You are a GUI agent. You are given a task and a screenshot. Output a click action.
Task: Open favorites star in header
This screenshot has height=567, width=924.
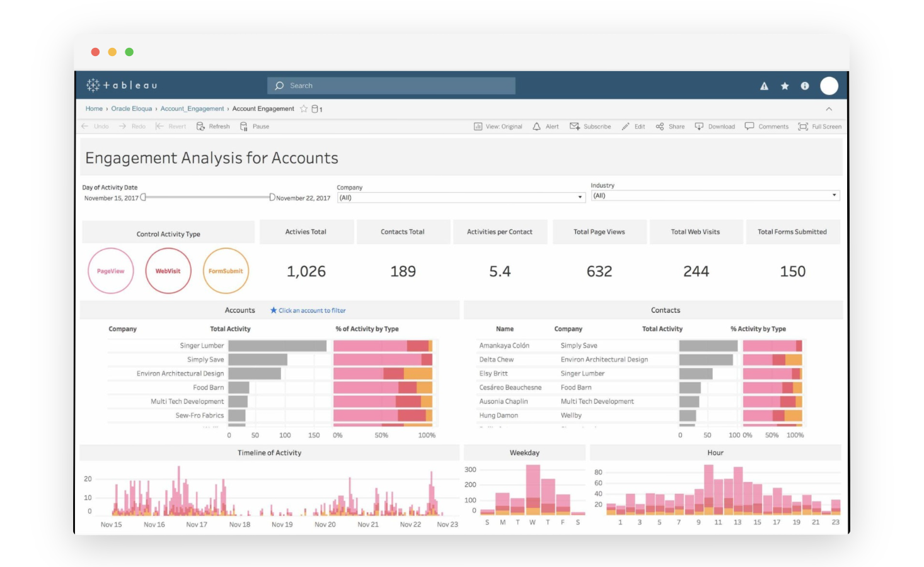[785, 86]
